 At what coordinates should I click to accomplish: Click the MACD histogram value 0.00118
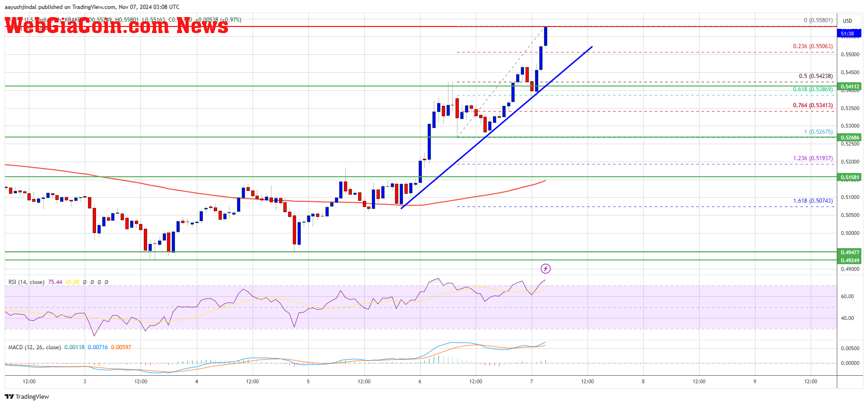[74, 347]
